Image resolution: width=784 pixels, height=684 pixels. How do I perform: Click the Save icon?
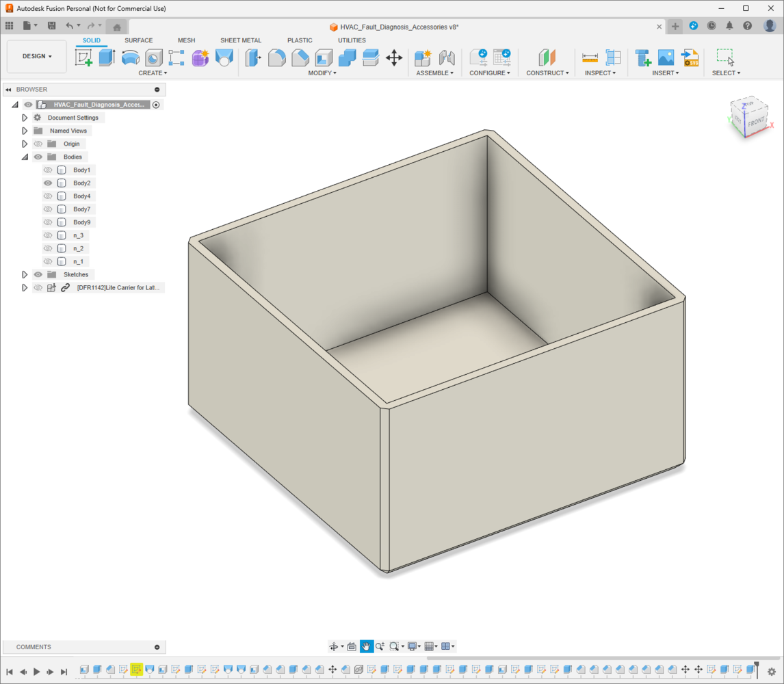pos(51,25)
